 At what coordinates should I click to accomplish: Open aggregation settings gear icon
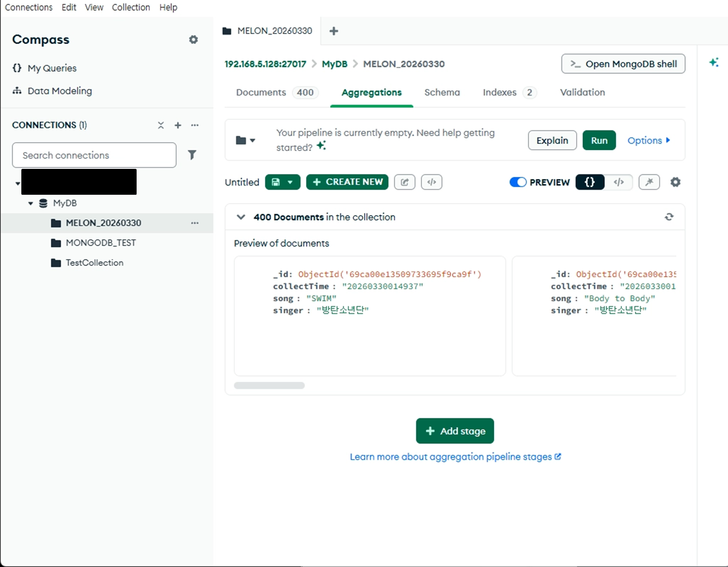pos(675,182)
